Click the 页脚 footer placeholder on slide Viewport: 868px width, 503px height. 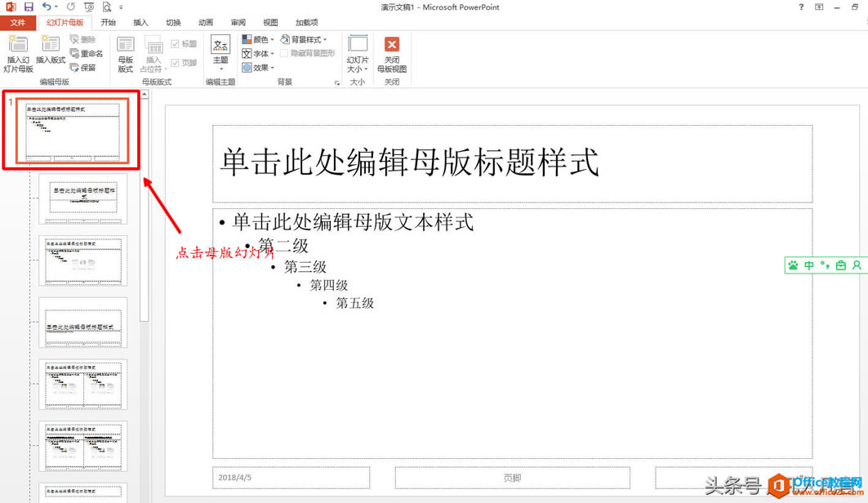[x=513, y=478]
